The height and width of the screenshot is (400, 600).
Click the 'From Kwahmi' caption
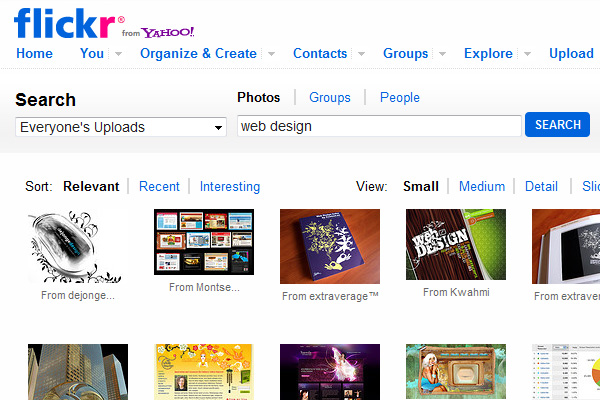point(456,292)
